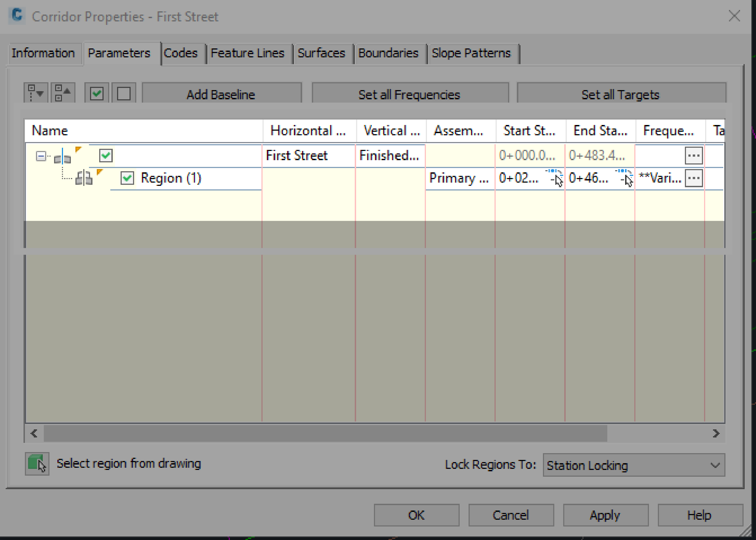The width and height of the screenshot is (756, 540).
Task: Click the Select region from drawing icon
Action: (x=37, y=463)
